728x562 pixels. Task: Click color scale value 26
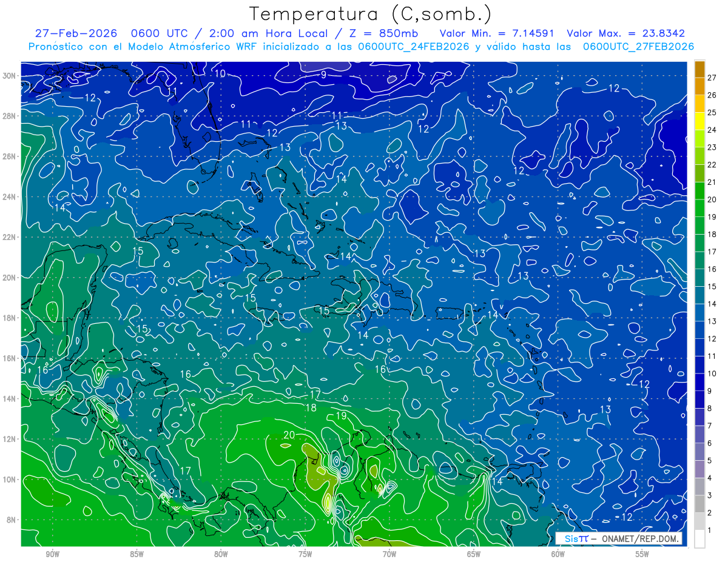tap(712, 95)
